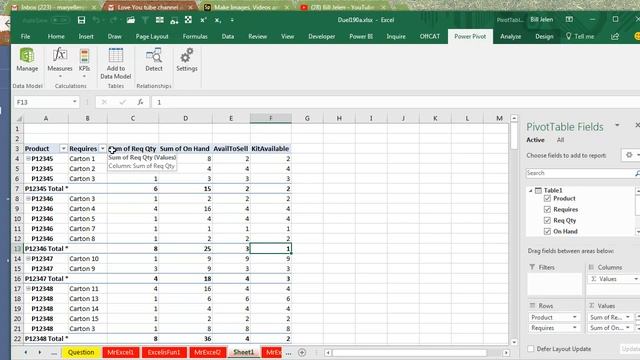Screen dimensions: 640x360
Task: Click the Cancel X in formula bar
Action: pos(104,102)
